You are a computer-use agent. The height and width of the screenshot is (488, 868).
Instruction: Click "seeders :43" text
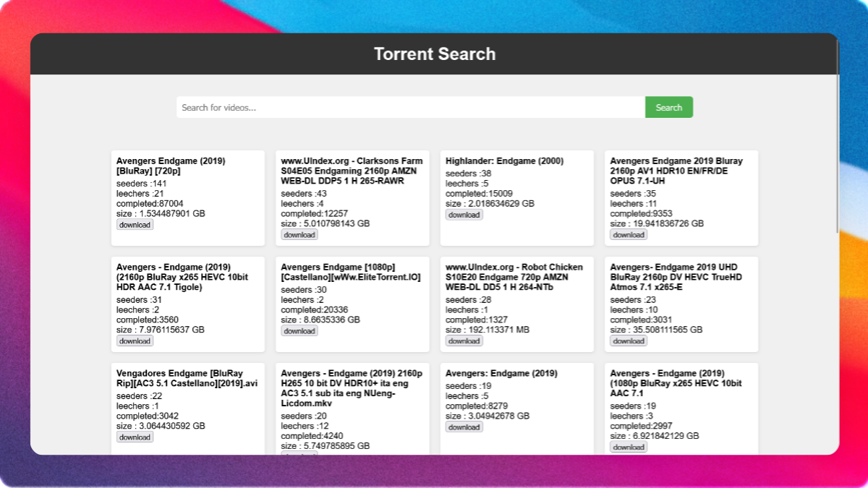pyautogui.click(x=304, y=194)
